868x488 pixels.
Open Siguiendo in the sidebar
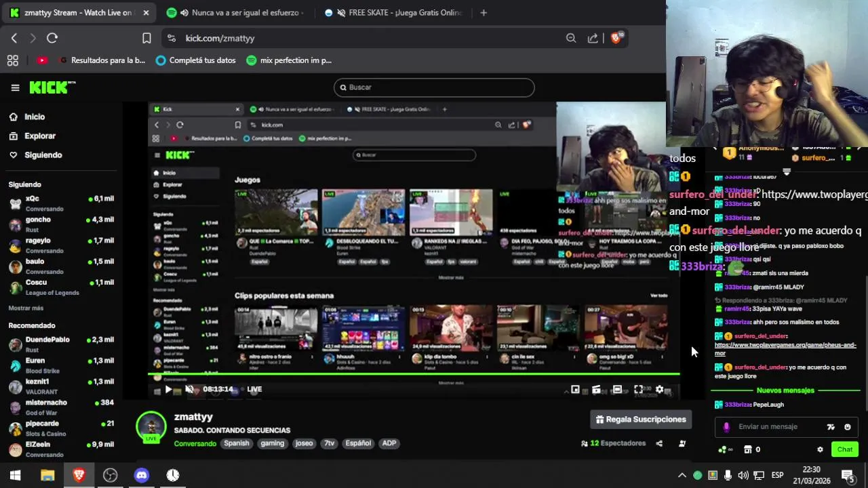(x=43, y=155)
